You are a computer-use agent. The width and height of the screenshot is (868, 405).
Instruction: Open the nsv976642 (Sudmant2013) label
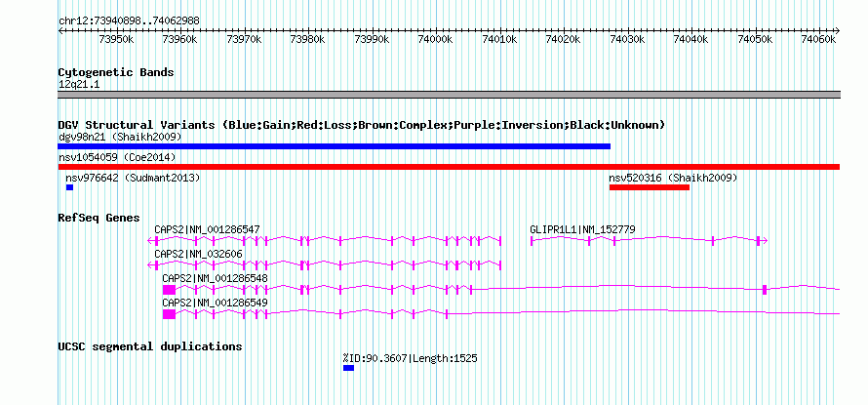point(133,178)
